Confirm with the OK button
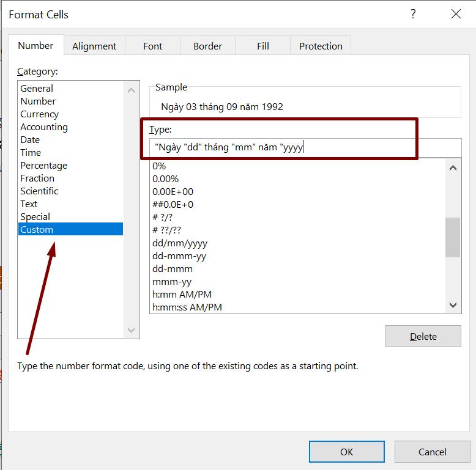This screenshot has height=470, width=476. 346,452
